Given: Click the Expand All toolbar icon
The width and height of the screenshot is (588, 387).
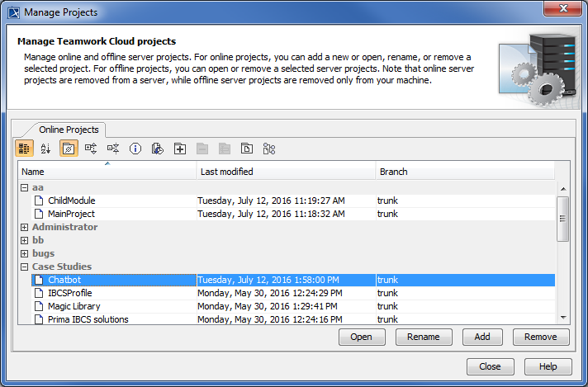Looking at the screenshot, I should point(91,149).
